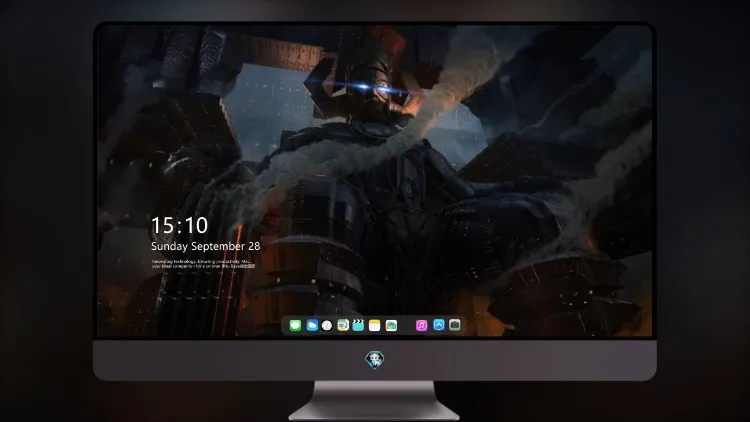750x422 pixels.
Task: Open the white Clock app icon
Action: 327,325
